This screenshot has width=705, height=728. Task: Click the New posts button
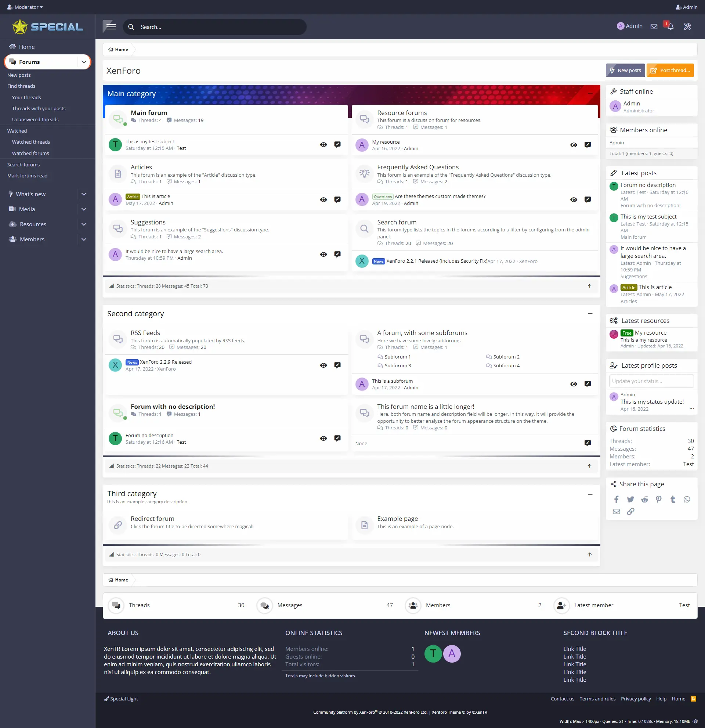625,70
